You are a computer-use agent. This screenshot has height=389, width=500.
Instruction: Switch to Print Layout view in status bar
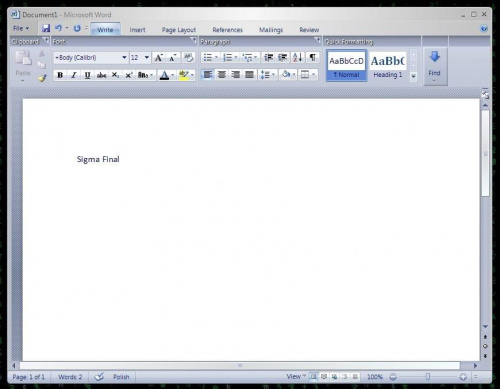click(x=313, y=377)
